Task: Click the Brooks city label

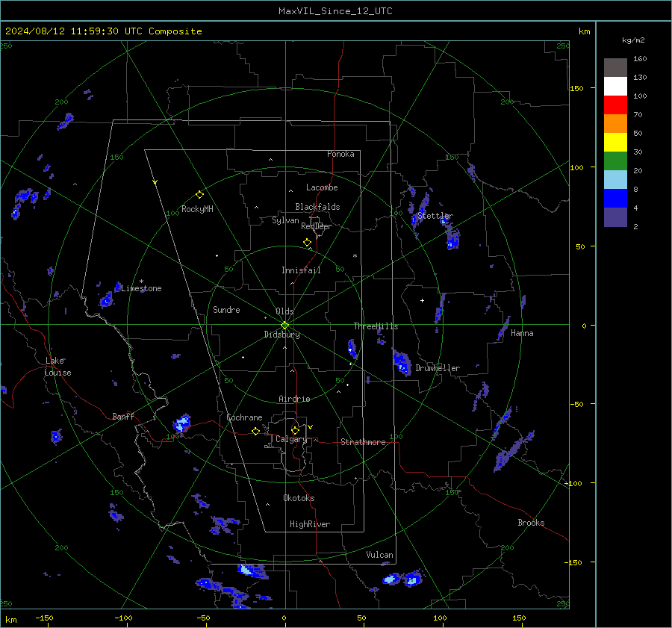Action: coord(531,523)
